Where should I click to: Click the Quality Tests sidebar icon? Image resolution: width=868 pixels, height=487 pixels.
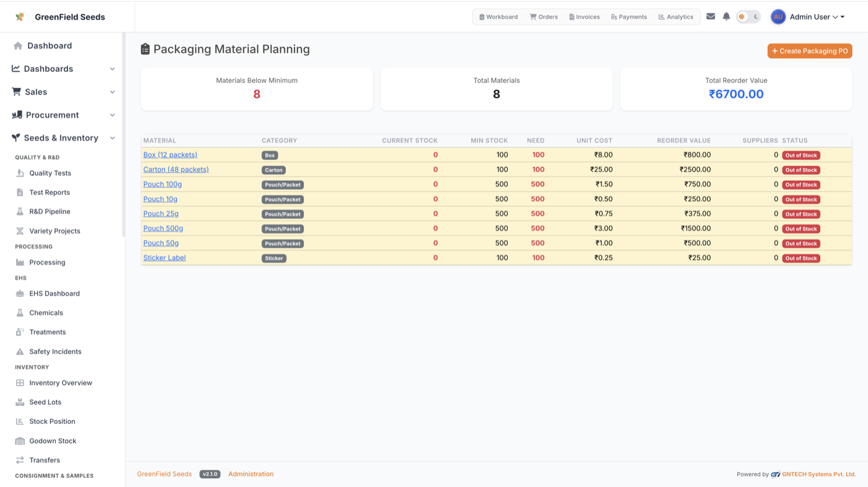pyautogui.click(x=20, y=173)
